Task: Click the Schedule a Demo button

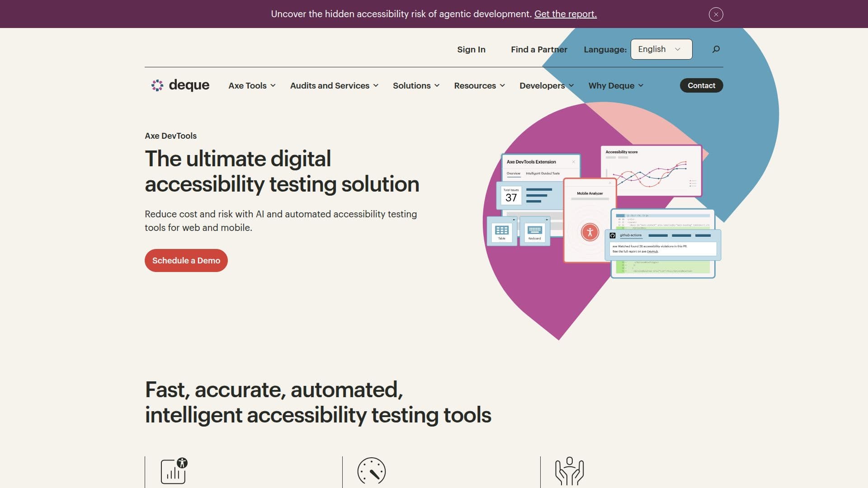Action: point(186,260)
